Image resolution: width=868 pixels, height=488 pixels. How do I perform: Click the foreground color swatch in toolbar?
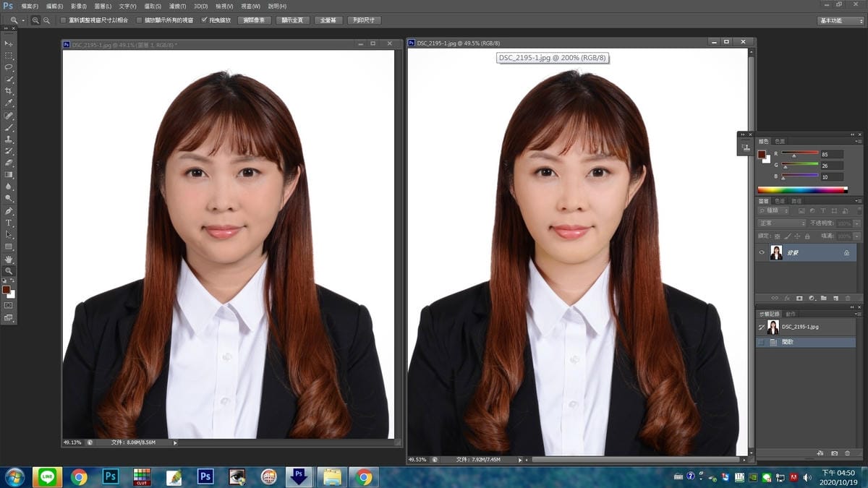coord(7,289)
